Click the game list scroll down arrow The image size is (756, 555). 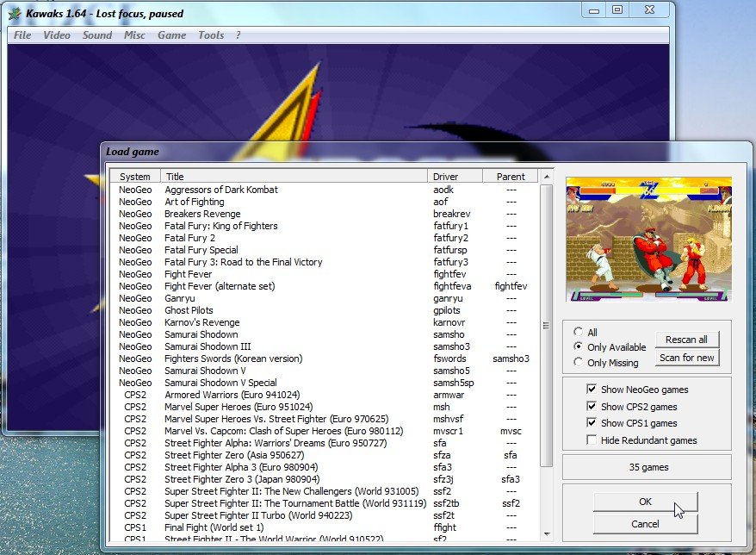[x=546, y=533]
